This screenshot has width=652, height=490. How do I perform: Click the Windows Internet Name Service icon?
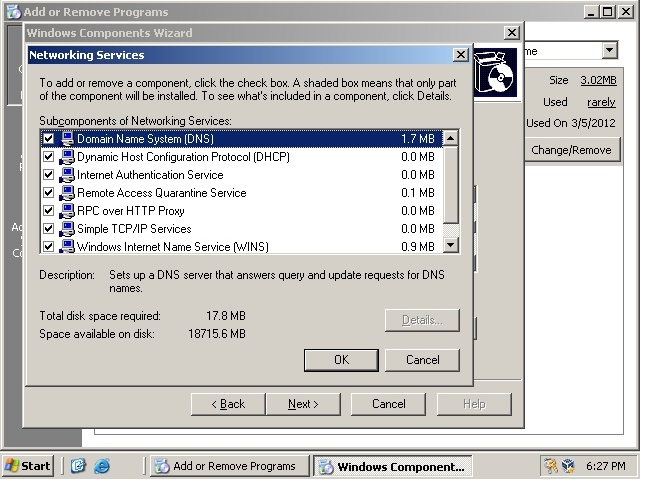[67, 246]
